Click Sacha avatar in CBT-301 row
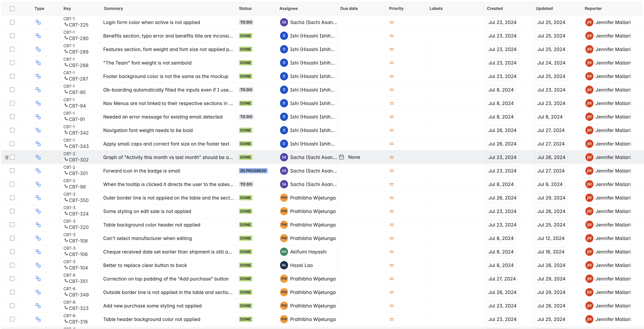644x329 pixels. [284, 171]
